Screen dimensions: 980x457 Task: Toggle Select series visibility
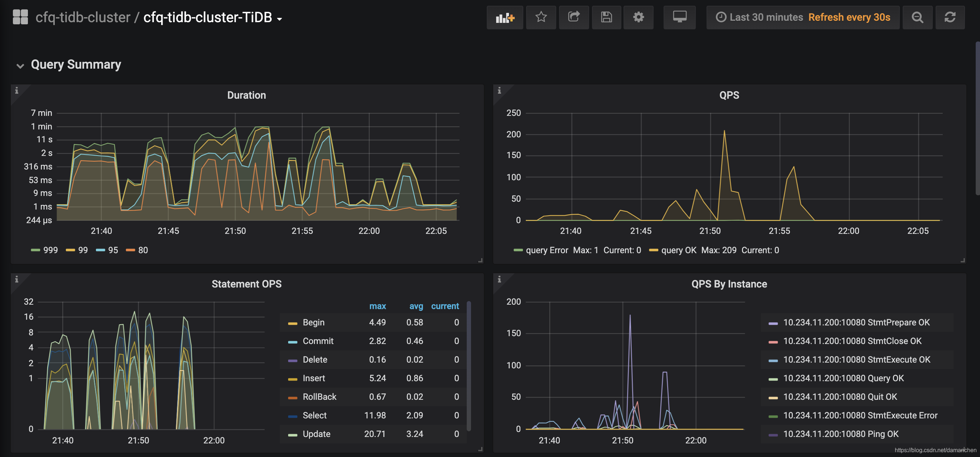pyautogui.click(x=315, y=416)
